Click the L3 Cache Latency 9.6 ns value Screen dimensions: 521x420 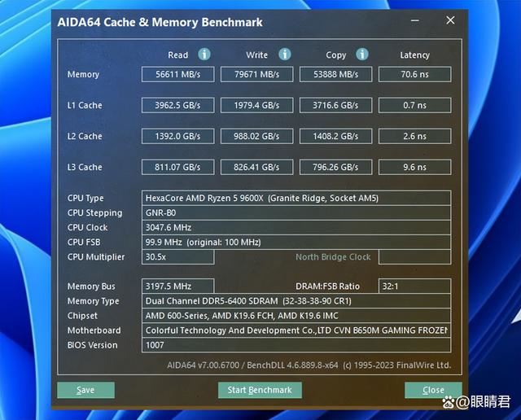414,168
